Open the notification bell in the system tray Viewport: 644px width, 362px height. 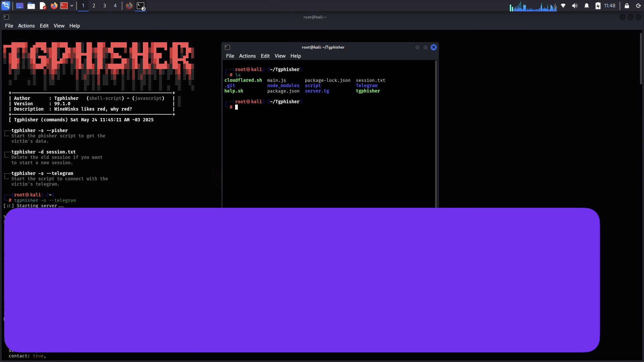point(587,6)
